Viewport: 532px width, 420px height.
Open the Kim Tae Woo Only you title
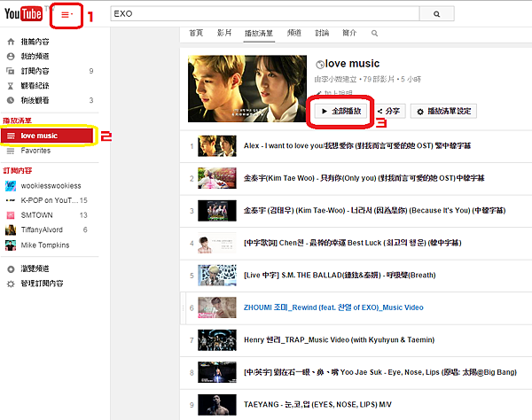pyautogui.click(x=364, y=178)
